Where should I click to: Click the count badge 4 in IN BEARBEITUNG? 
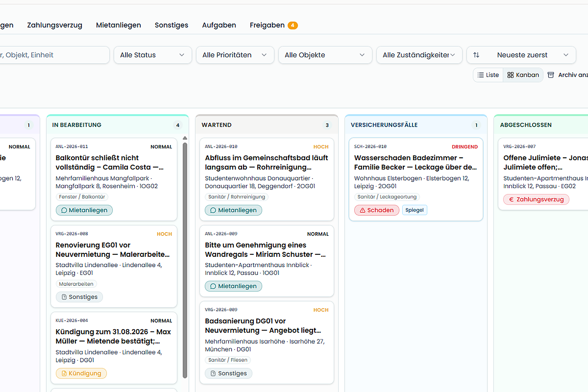(178, 125)
